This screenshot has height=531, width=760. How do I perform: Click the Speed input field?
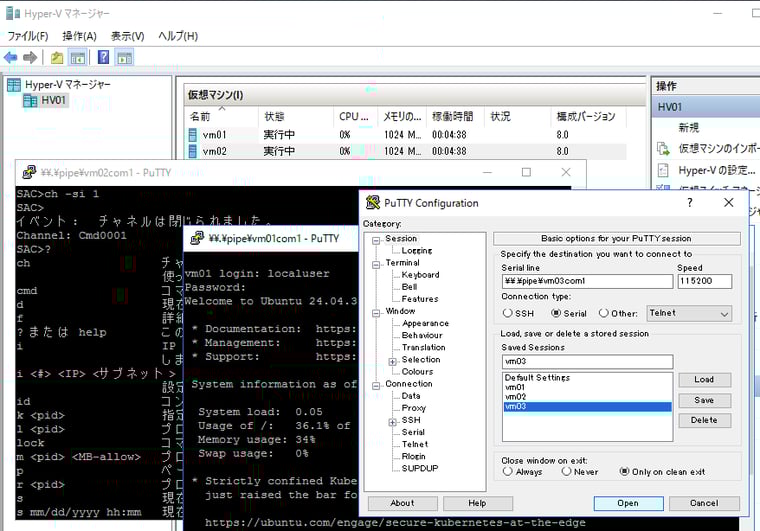coord(704,281)
